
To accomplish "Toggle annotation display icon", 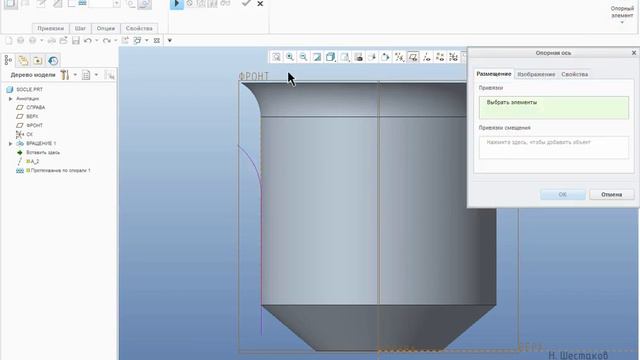I will click(372, 57).
